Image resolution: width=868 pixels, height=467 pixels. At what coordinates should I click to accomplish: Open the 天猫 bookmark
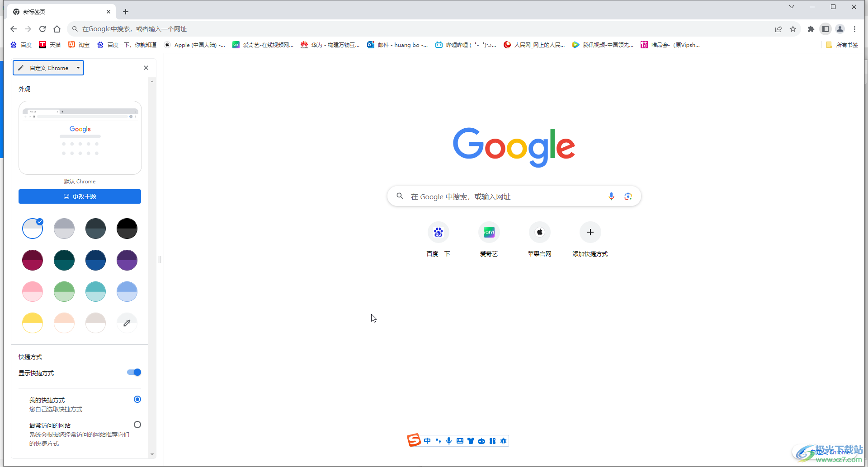click(x=50, y=45)
